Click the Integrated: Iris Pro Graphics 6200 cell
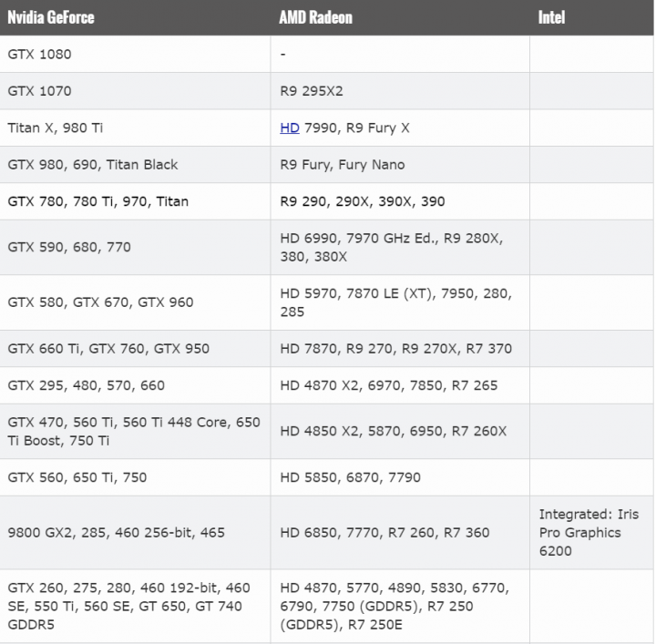Image resolution: width=656 pixels, height=644 pixels. [592, 532]
